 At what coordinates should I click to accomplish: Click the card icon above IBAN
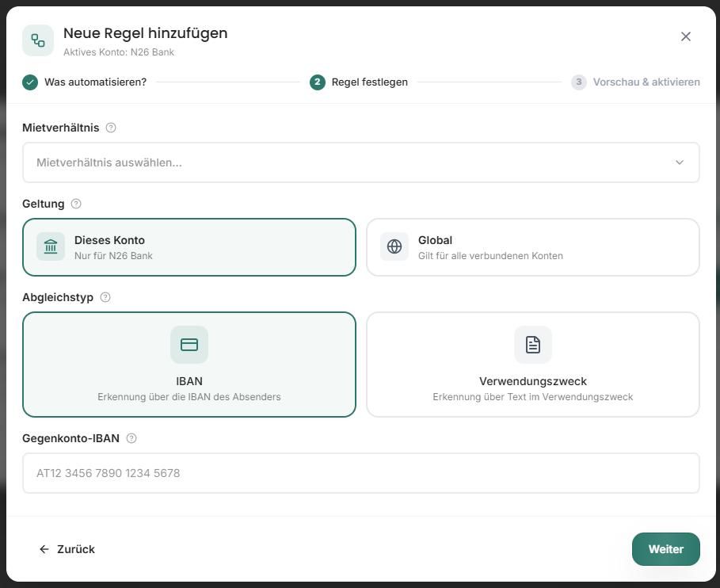189,345
